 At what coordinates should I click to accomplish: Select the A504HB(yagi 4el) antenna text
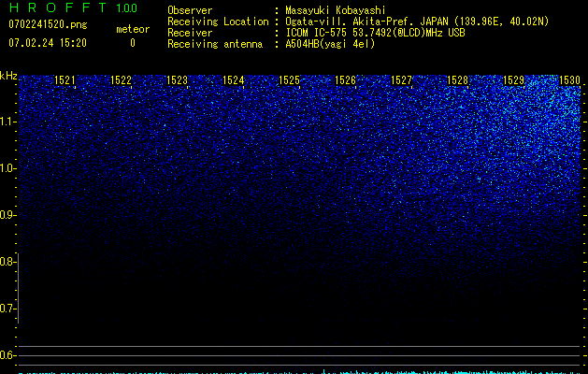click(x=330, y=44)
